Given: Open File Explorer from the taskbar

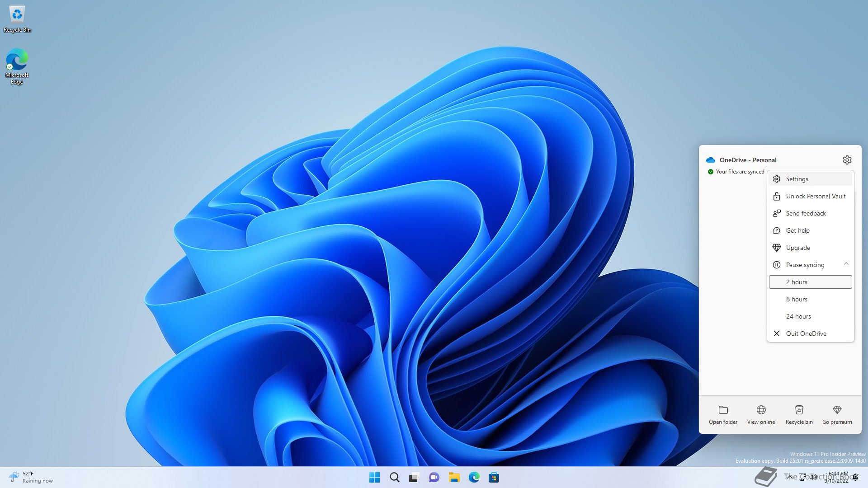Looking at the screenshot, I should 454,477.
